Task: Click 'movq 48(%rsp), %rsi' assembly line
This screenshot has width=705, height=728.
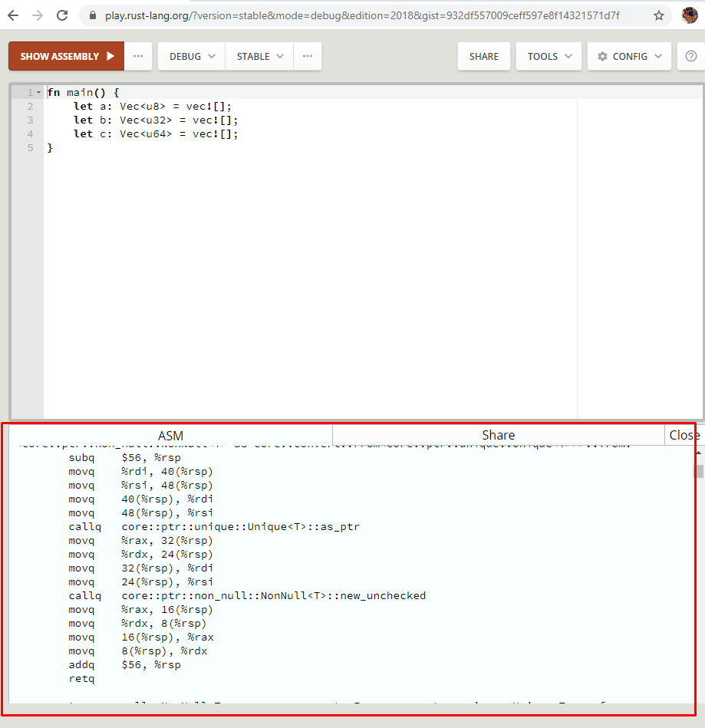Action: coord(140,512)
